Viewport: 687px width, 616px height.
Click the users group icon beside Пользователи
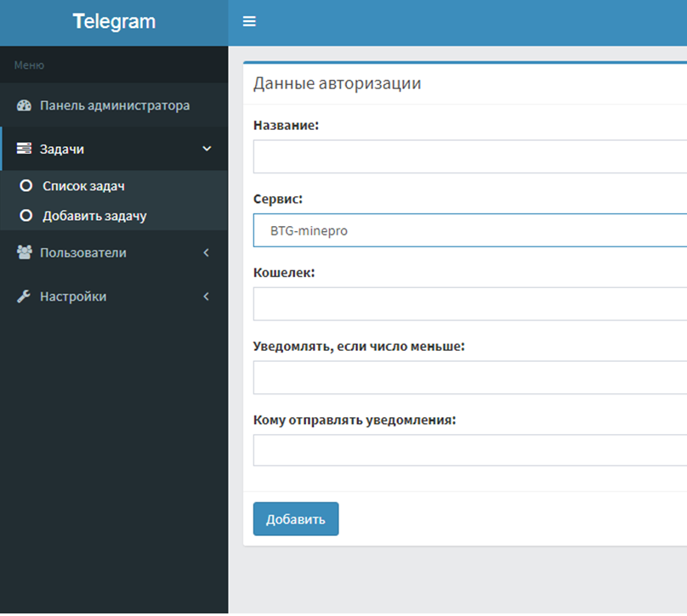pyautogui.click(x=24, y=252)
